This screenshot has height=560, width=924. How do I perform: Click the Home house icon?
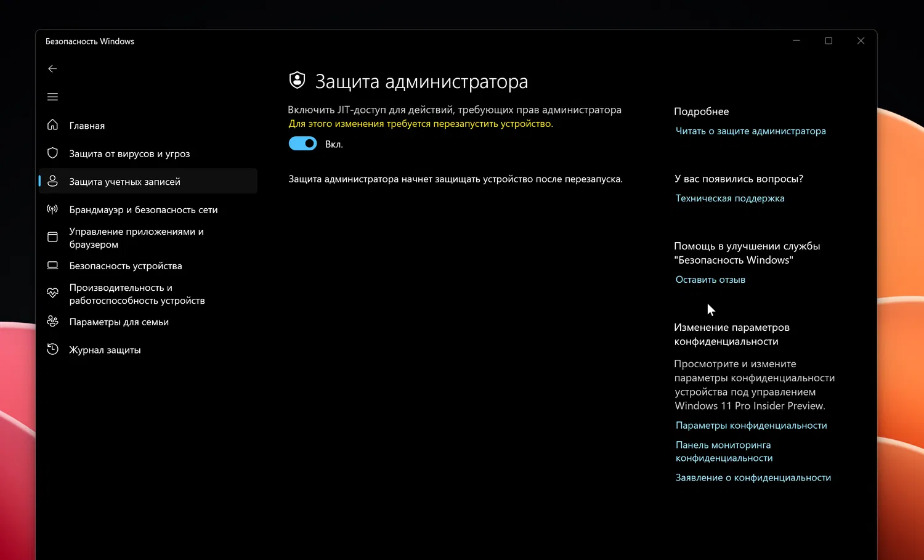coord(52,125)
